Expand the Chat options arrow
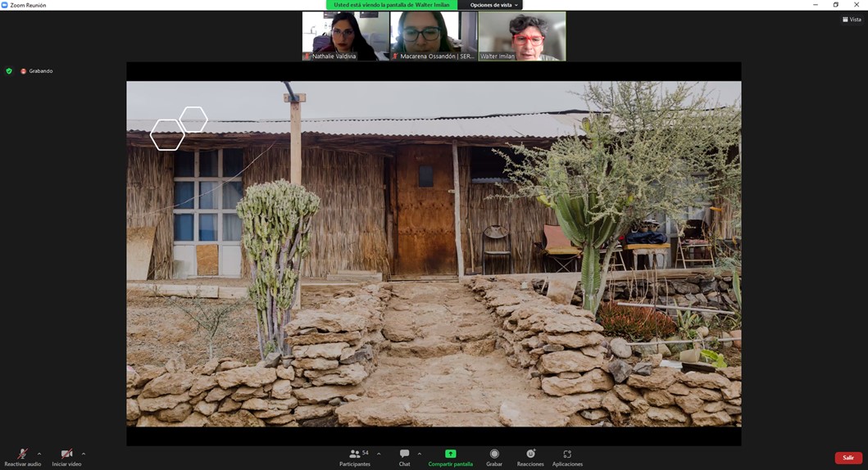Screen dimensions: 868x470 [420, 454]
